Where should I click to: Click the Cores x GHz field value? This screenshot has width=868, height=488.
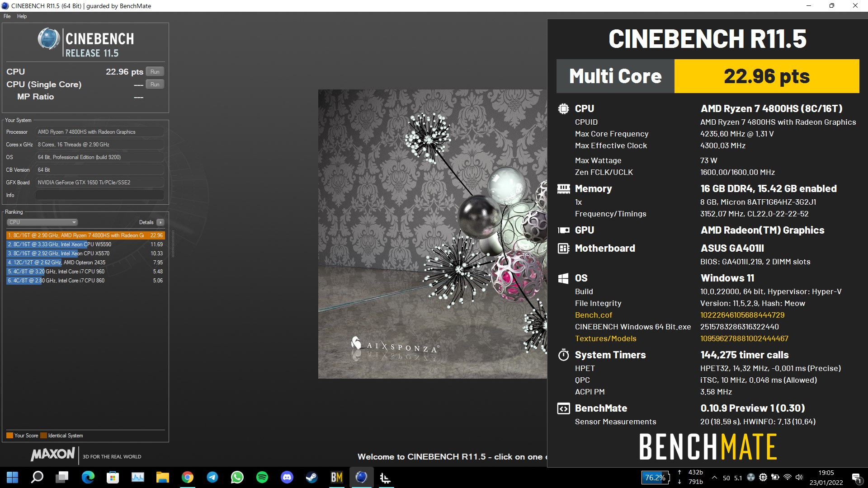coord(99,145)
